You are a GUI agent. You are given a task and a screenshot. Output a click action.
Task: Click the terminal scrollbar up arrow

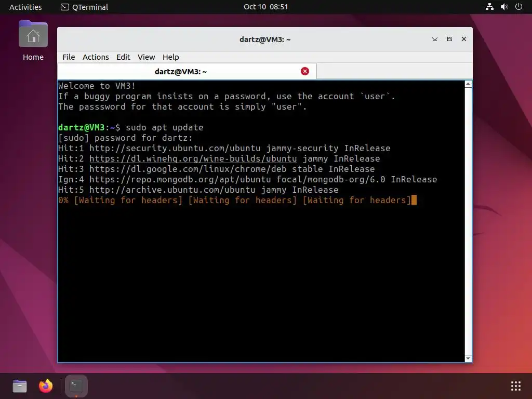coord(468,84)
